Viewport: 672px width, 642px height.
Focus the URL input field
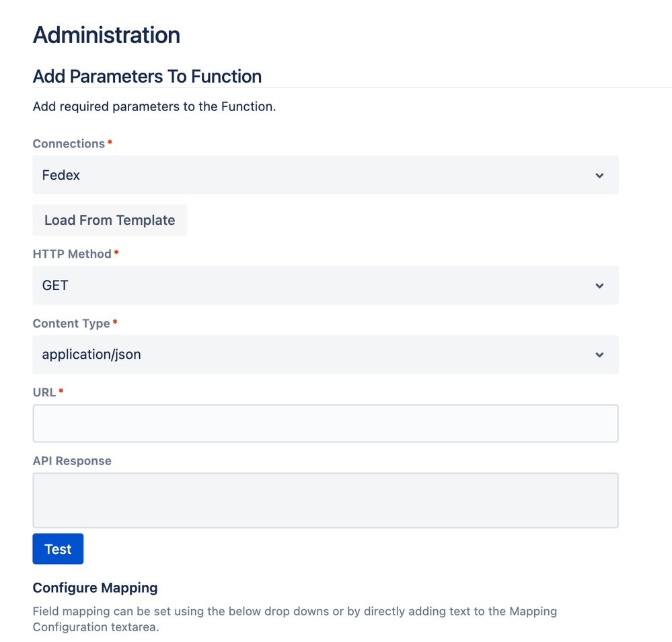point(326,423)
